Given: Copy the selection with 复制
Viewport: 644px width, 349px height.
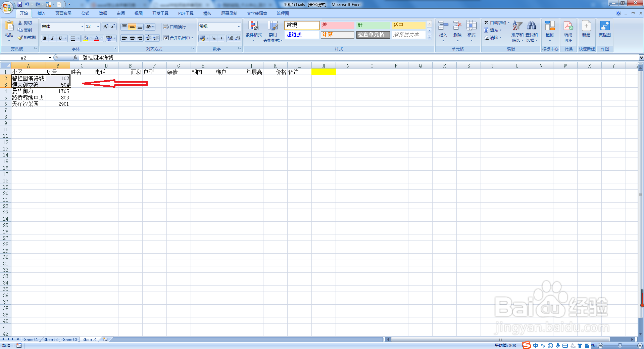Looking at the screenshot, I should coord(25,30).
